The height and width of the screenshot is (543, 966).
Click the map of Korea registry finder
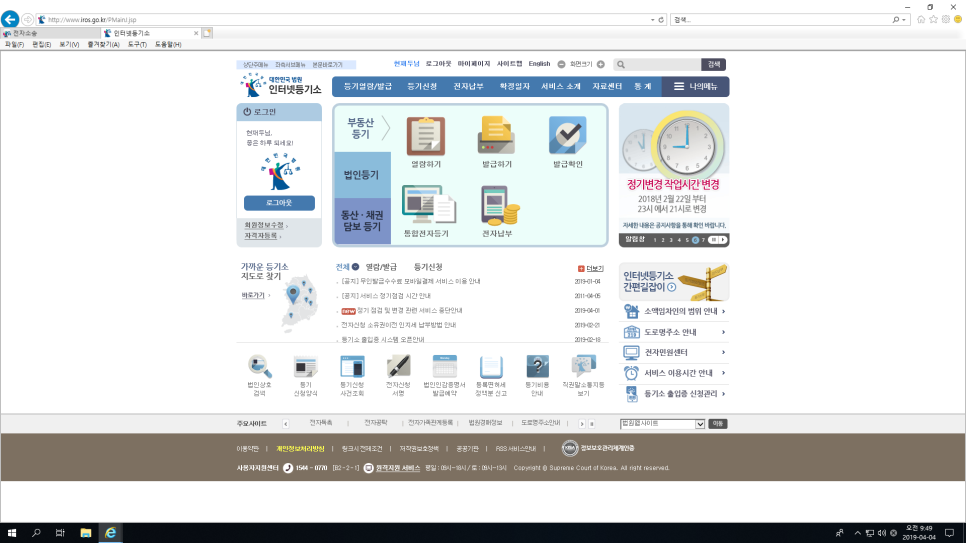tap(299, 304)
